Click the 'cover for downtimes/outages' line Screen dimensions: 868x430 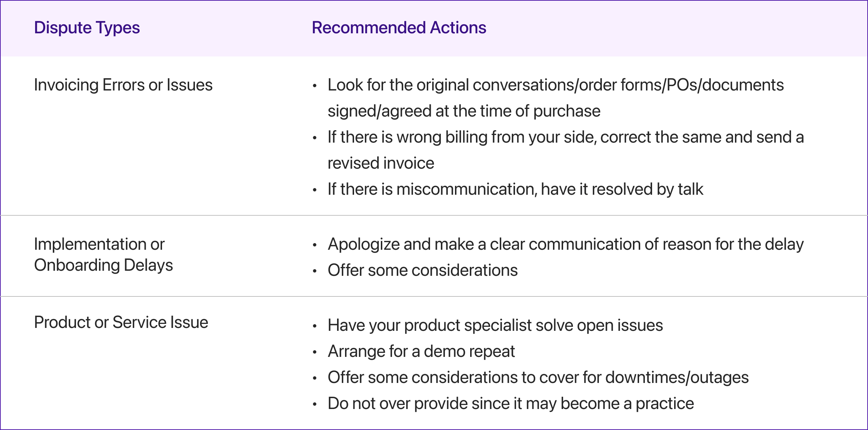[538, 378]
